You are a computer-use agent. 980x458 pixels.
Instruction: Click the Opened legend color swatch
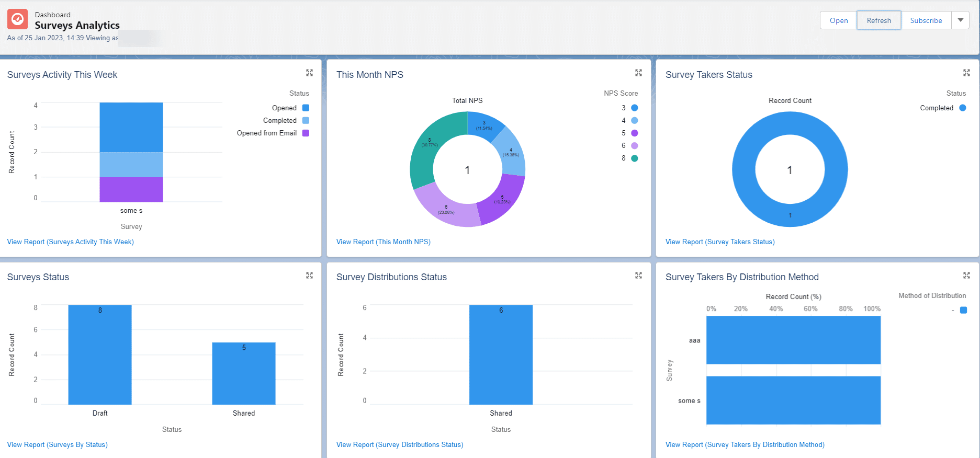pyautogui.click(x=306, y=108)
